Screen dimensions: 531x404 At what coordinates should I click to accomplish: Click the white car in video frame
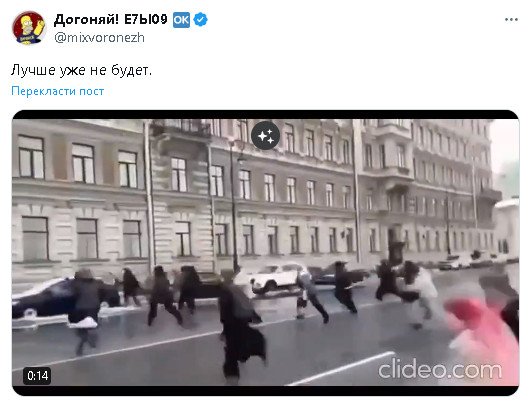(x=273, y=278)
